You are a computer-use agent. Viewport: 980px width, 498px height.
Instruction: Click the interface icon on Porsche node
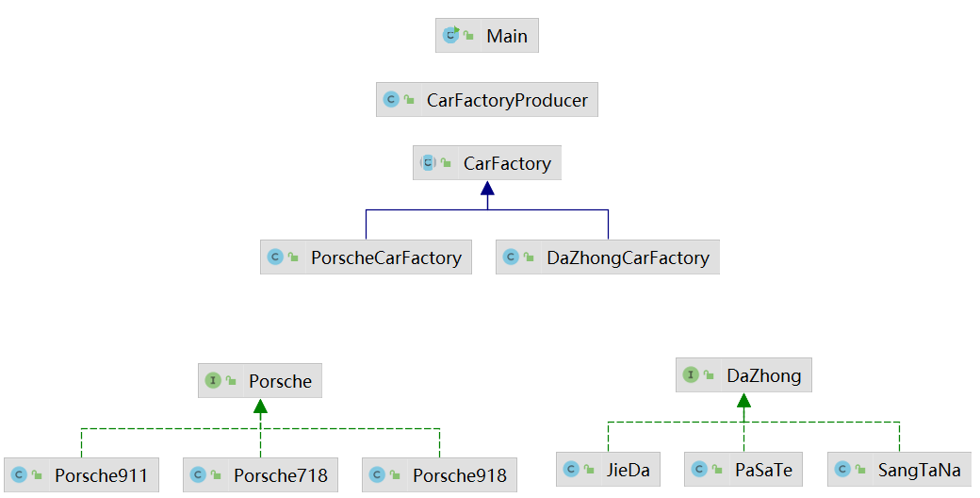213,380
